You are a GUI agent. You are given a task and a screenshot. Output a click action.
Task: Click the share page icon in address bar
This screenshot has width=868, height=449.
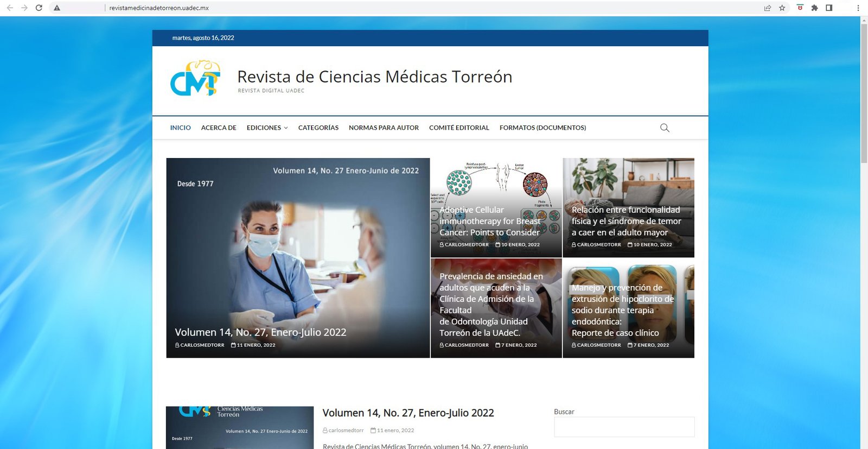[767, 8]
